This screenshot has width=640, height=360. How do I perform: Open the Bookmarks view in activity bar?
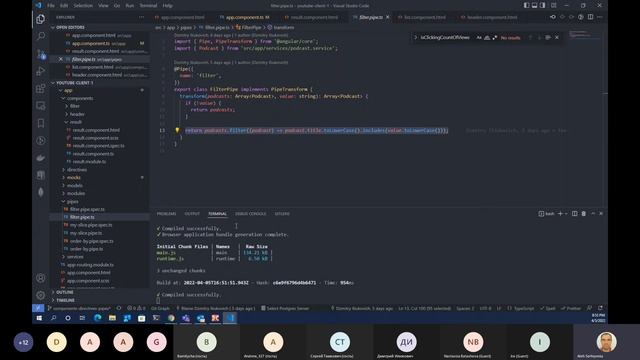(40, 123)
